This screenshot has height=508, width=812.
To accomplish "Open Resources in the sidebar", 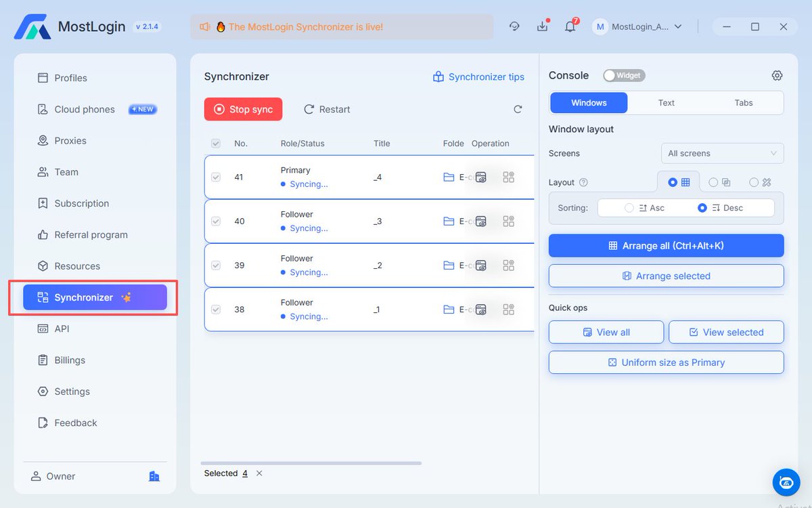I will (95, 266).
